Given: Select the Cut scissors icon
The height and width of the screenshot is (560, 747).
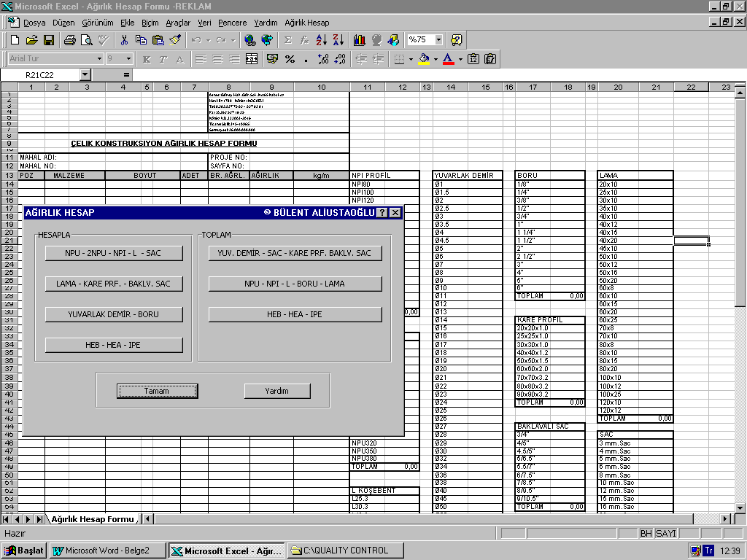Looking at the screenshot, I should tap(124, 40).
